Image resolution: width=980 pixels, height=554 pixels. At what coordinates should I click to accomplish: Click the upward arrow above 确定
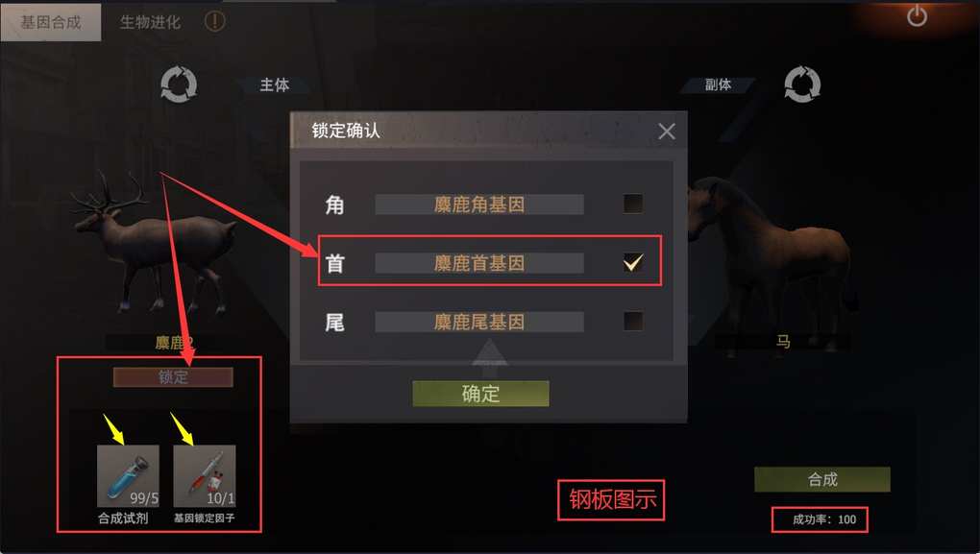(489, 353)
